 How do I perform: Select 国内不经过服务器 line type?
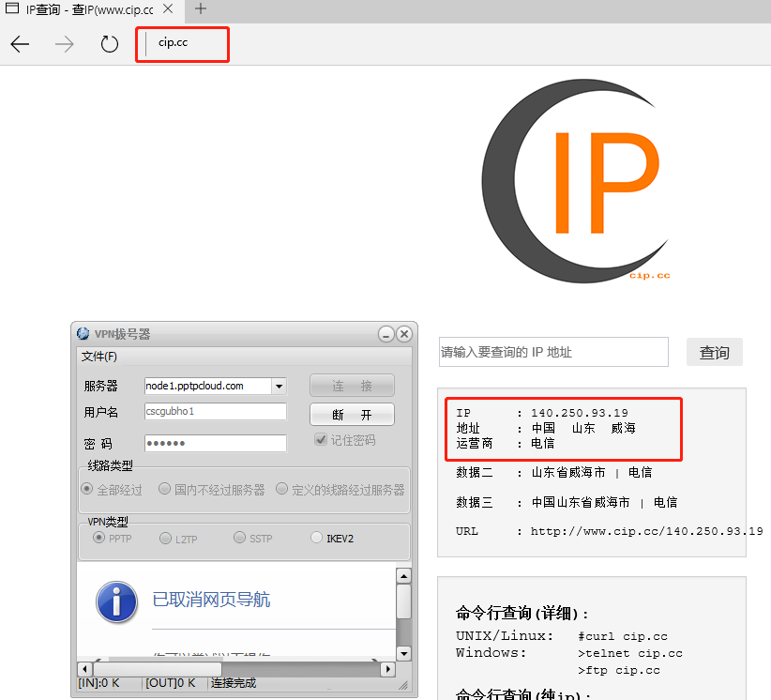coord(165,489)
